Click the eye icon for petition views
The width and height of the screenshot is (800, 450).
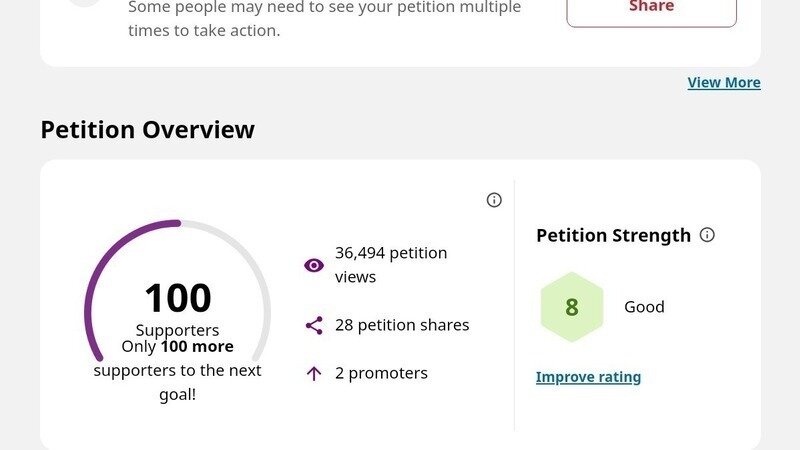pos(314,265)
